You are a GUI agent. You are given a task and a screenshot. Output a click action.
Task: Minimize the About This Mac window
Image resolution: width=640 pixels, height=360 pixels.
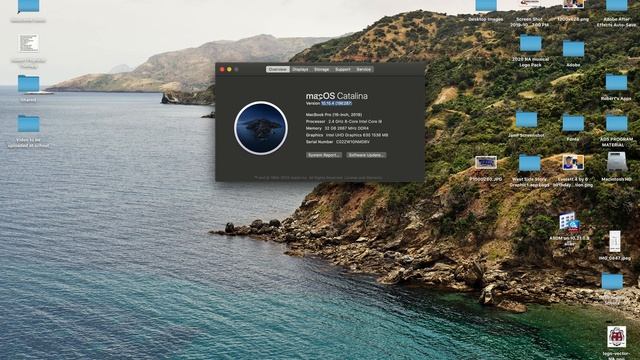[229, 69]
